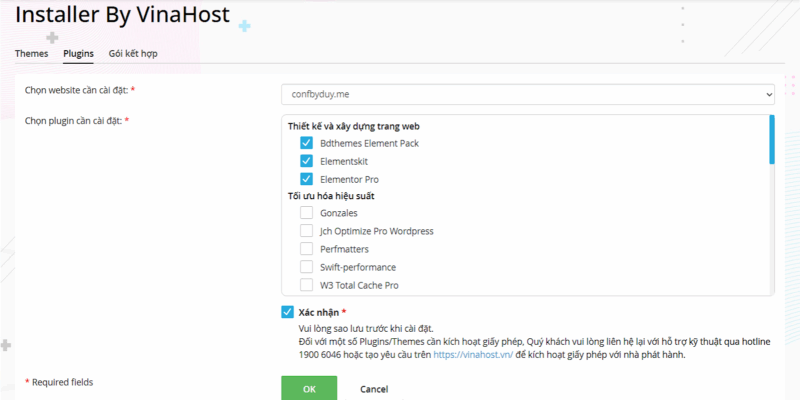Click the Installer By VinaHost page title
800x400 pixels.
(122, 14)
